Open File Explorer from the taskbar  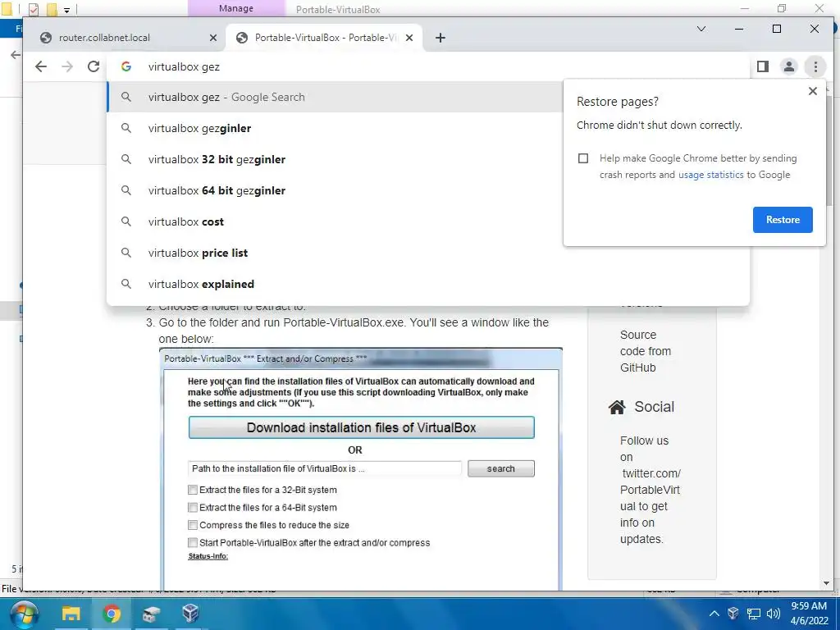(x=71, y=614)
